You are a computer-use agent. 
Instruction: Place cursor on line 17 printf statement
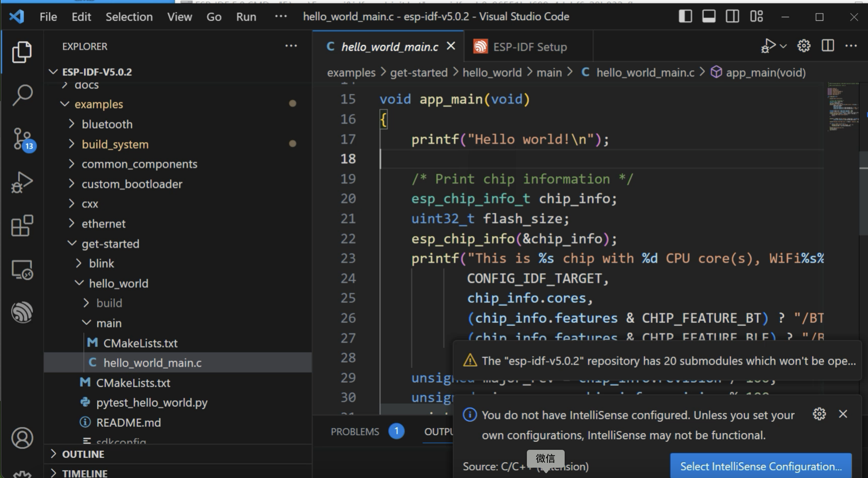tap(510, 139)
